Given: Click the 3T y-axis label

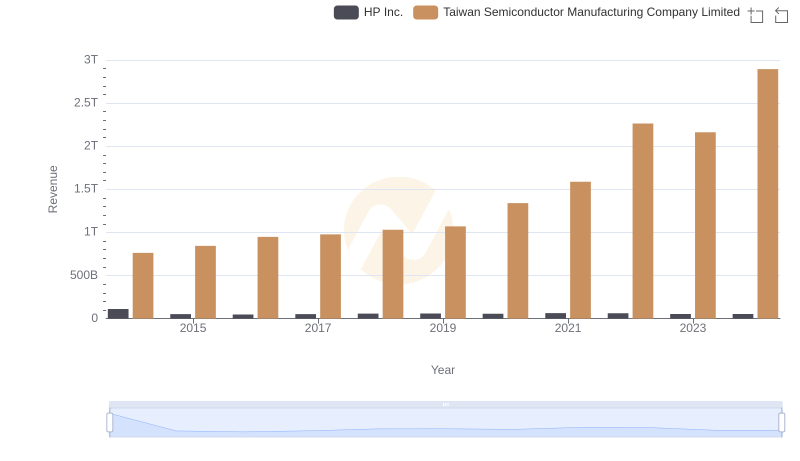Looking at the screenshot, I should pyautogui.click(x=91, y=60).
